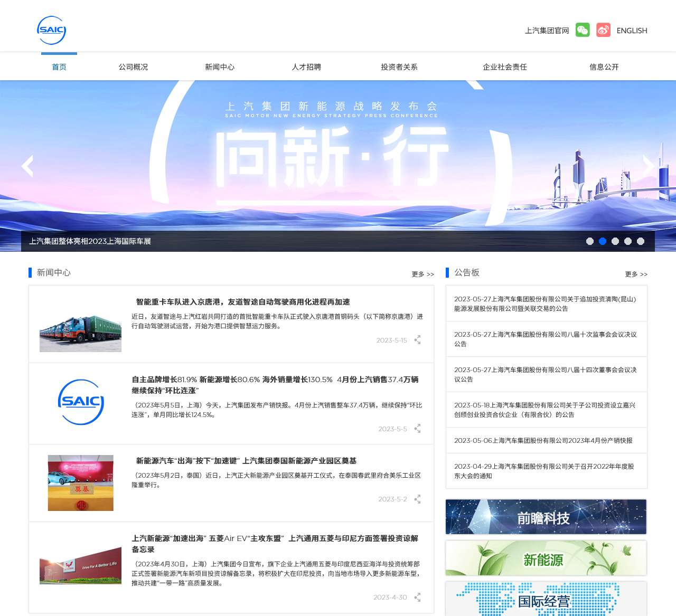Click summary starting （2023年5月2日，泰国）
The image size is (676, 616).
[276, 480]
